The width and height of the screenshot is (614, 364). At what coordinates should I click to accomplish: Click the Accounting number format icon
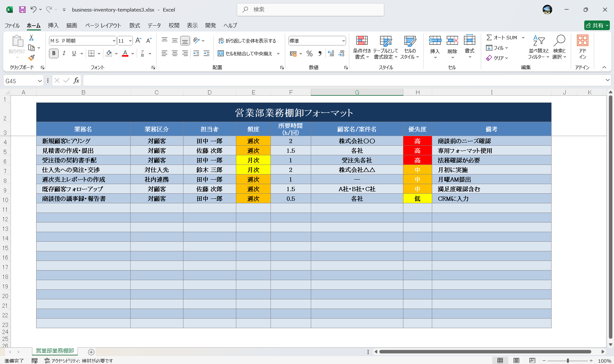[293, 53]
